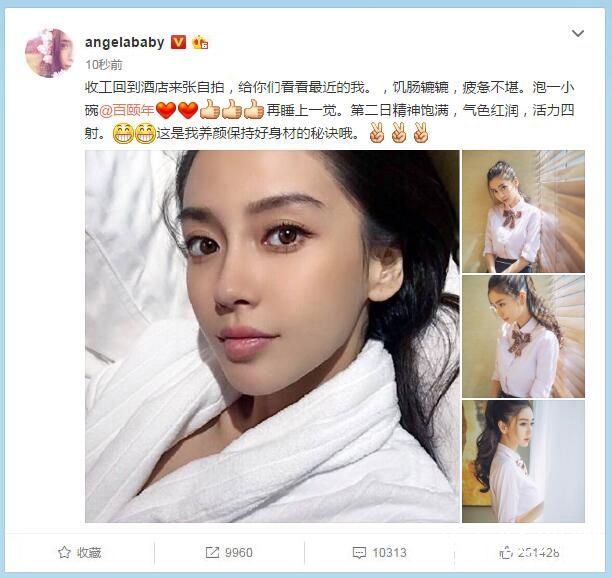Click the thumbs-up like icon
Screen dimensions: 612x578
[505, 553]
